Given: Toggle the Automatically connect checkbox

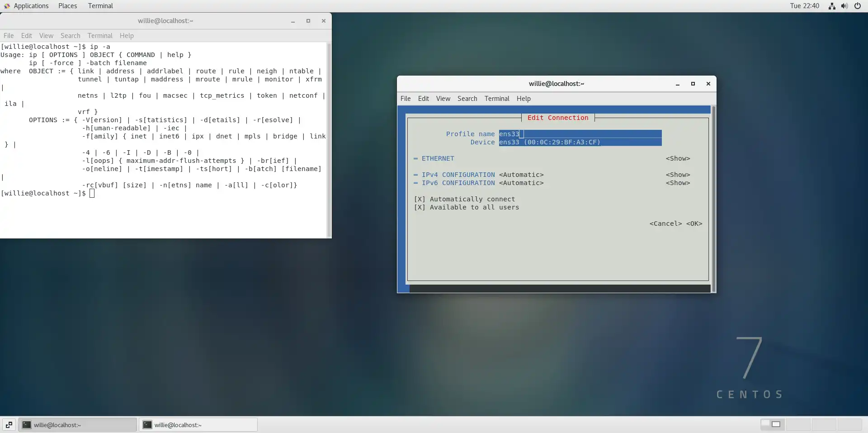Looking at the screenshot, I should 420,199.
